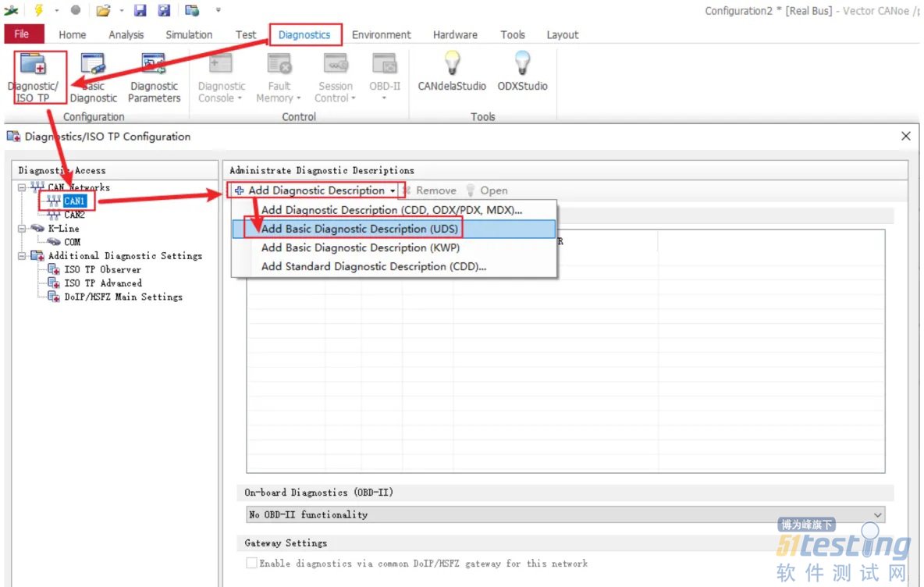The height and width of the screenshot is (587, 924).
Task: Switch to the Hardware ribbon tab
Action: [456, 35]
